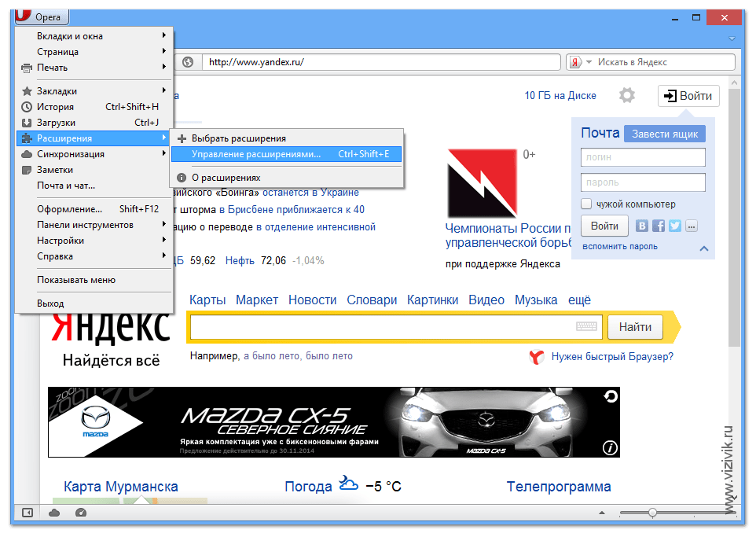The height and width of the screenshot is (537, 756).
Task: Open История from the menu
Action: pyautogui.click(x=94, y=107)
